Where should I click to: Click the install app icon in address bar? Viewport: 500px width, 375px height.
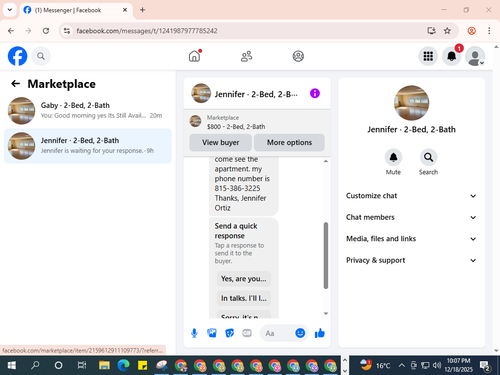pos(431,31)
